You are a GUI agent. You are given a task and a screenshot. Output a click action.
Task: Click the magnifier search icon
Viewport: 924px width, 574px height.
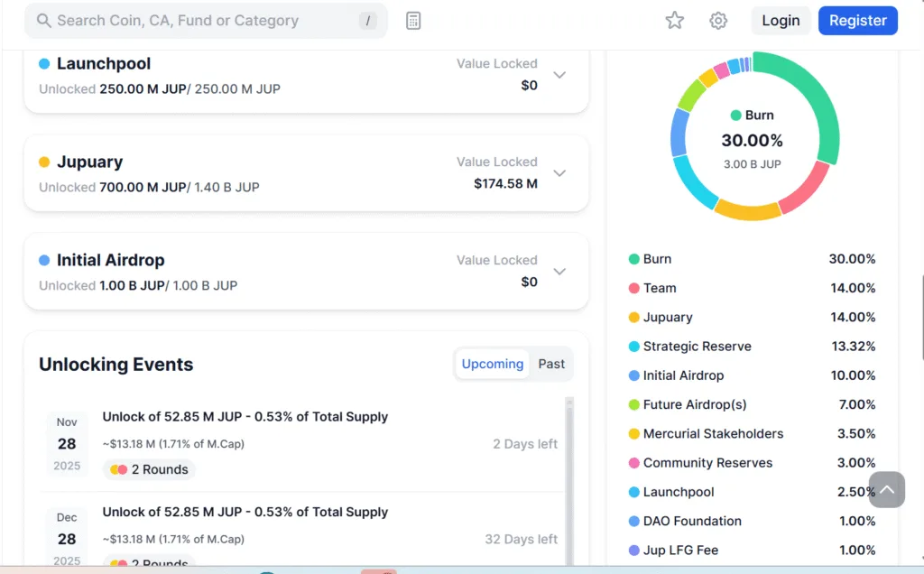coord(43,21)
